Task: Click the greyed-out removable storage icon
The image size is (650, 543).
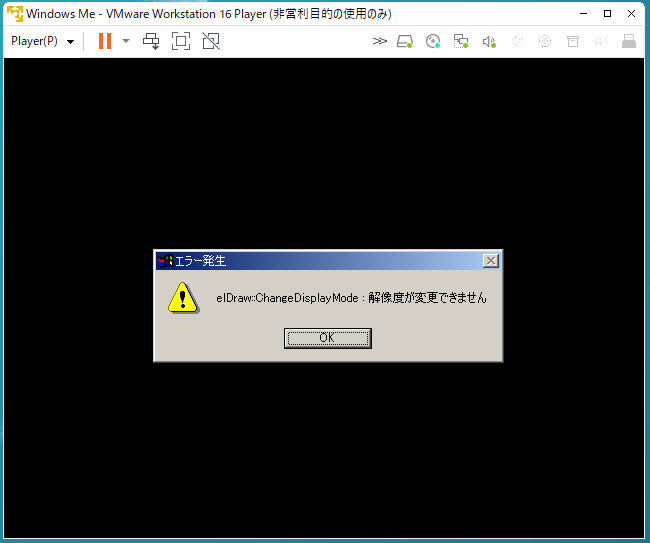Action: 573,41
